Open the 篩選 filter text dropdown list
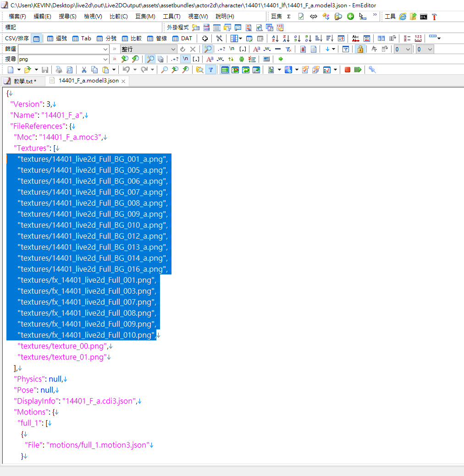Screen dimensions: 464x476 tap(105, 49)
